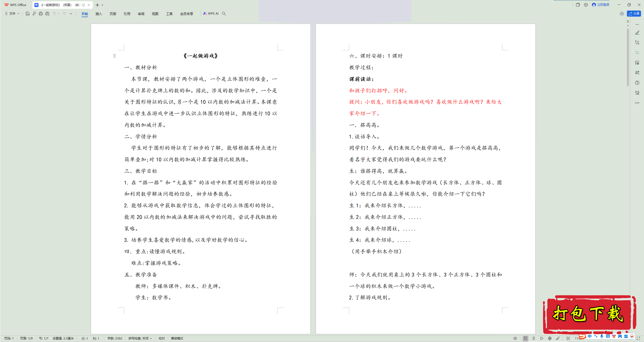Add a new tab with plus button
Image resolution: width=644 pixels, height=342 pixels.
[x=97, y=5]
